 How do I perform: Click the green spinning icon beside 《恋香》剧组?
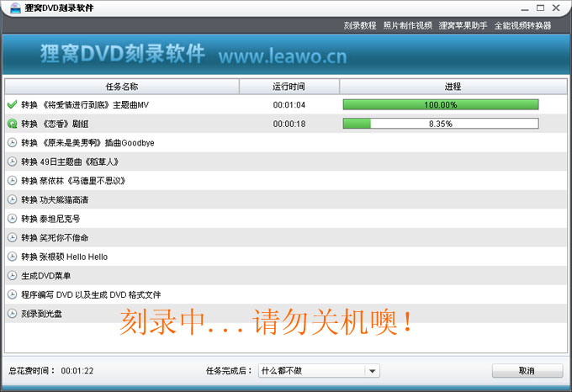[12, 124]
